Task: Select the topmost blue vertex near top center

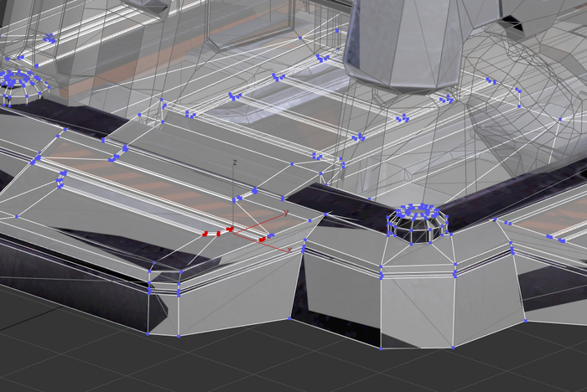Action: [299, 38]
